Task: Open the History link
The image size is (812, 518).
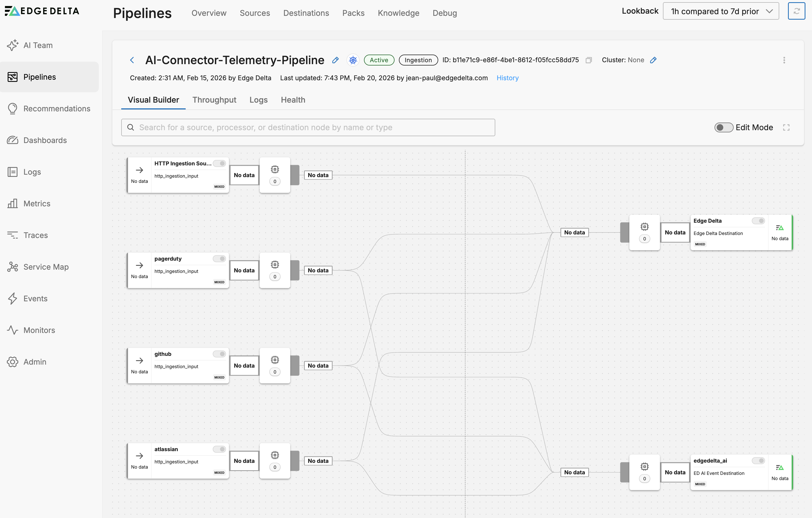Action: pos(507,78)
